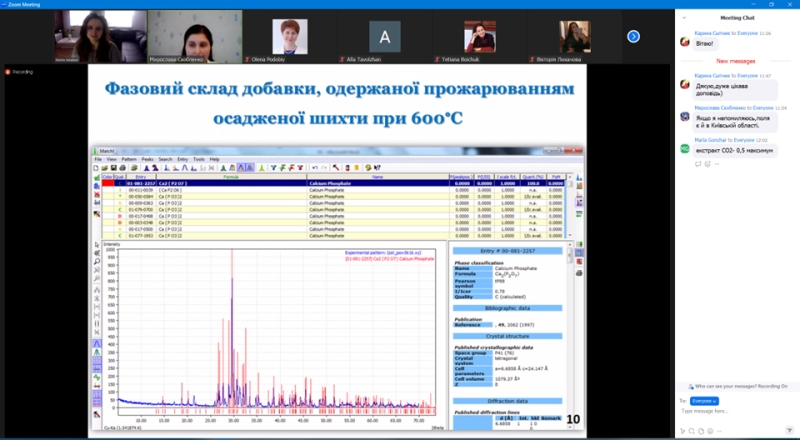Viewport: 800px width, 440px height.
Task: Reply to the екстракт CO2 message
Action: point(698,164)
